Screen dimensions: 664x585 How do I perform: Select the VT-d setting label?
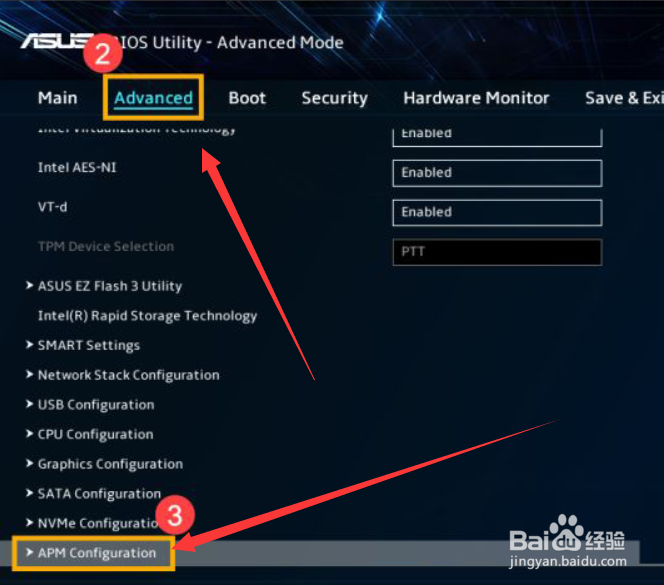53,207
